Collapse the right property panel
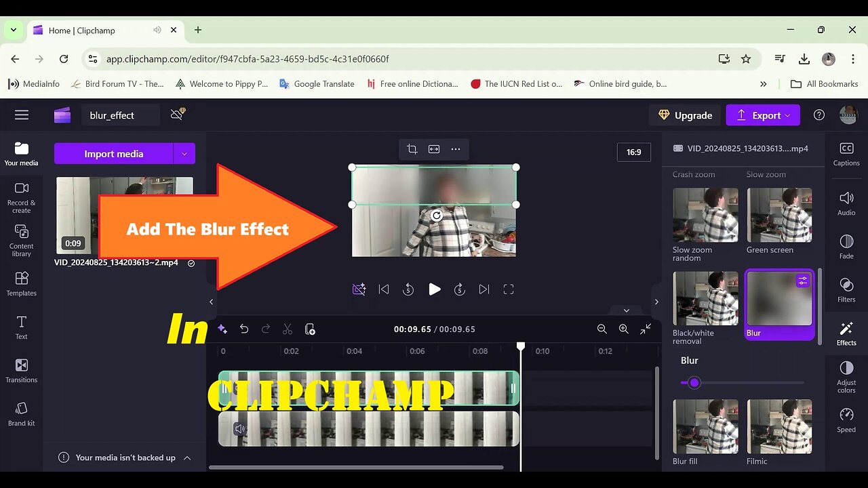This screenshot has height=488, width=868. [x=656, y=302]
